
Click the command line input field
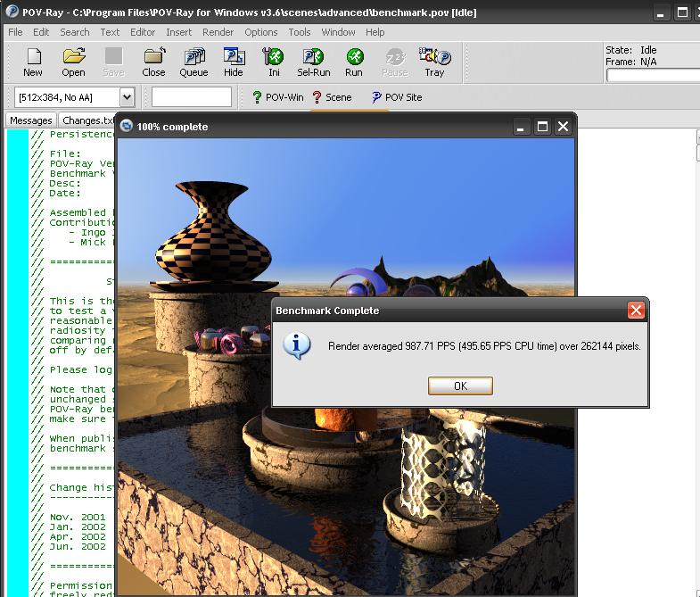192,97
